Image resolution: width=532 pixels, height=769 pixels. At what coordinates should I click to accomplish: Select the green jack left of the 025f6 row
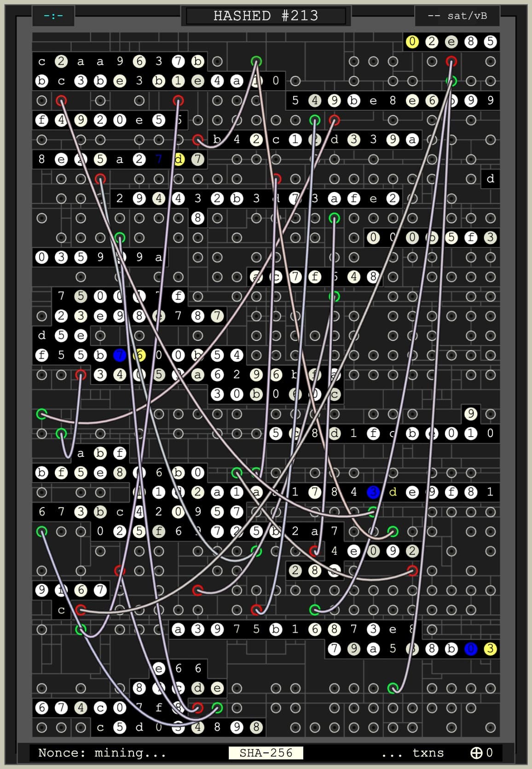[42, 532]
